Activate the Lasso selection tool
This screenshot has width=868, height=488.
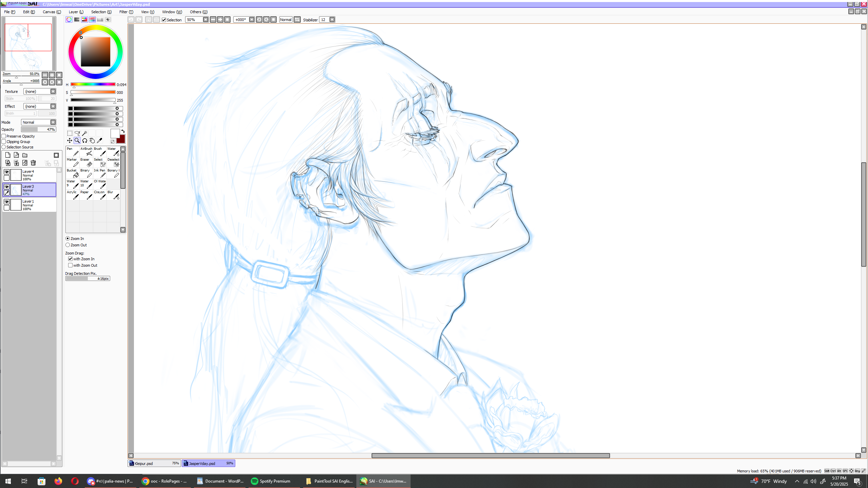click(77, 133)
